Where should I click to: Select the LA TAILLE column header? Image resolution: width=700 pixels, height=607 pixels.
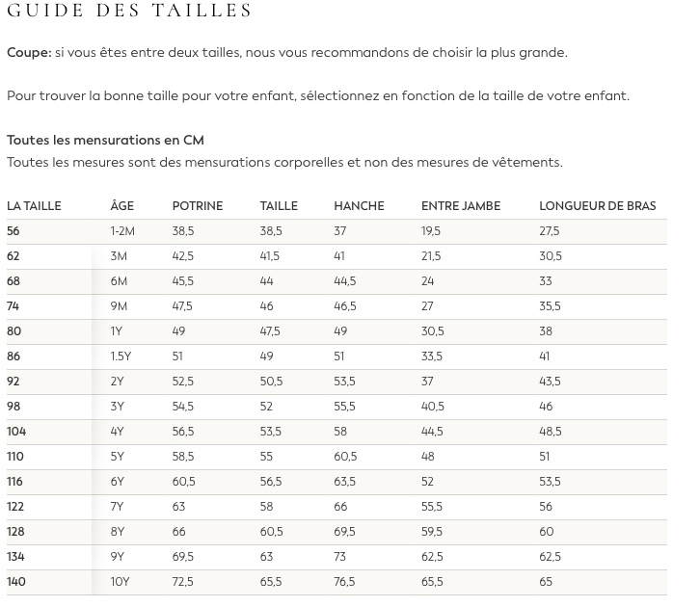pos(34,206)
